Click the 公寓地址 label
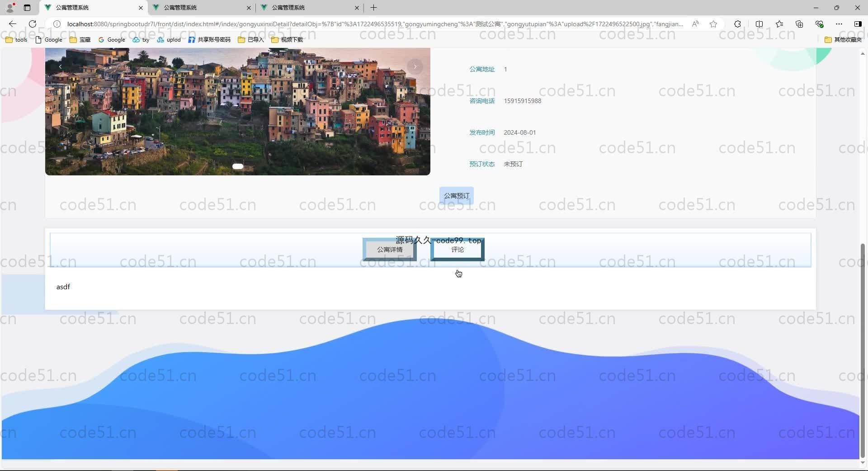The image size is (868, 471). point(482,69)
